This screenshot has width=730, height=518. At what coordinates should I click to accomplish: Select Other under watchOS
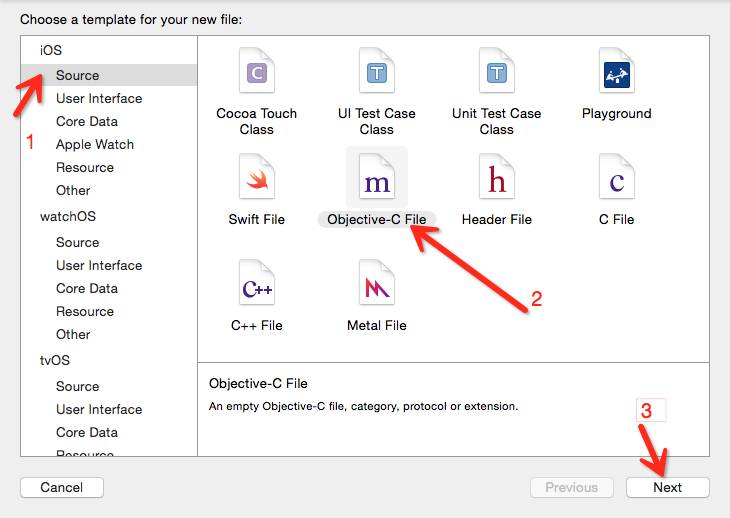pyautogui.click(x=73, y=334)
